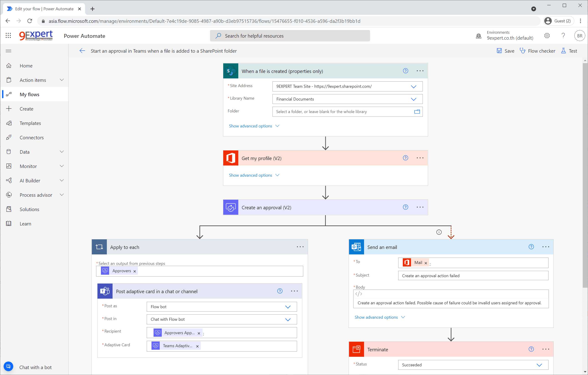
Task: Open Power Automate settings gear
Action: pyautogui.click(x=547, y=35)
